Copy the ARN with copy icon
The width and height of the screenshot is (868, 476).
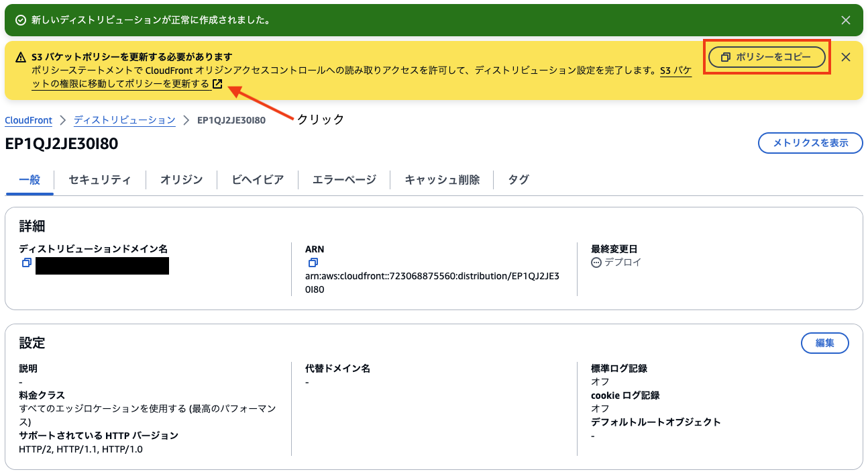click(x=313, y=263)
